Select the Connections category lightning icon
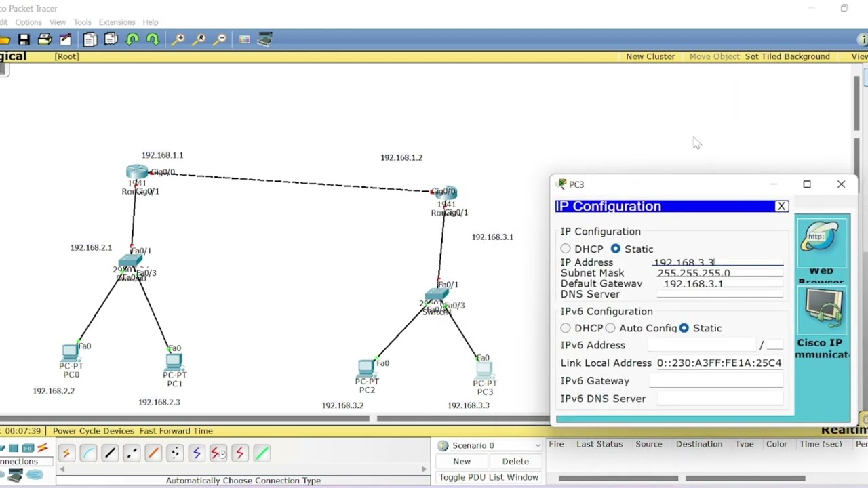This screenshot has height=488, width=868. click(43, 448)
